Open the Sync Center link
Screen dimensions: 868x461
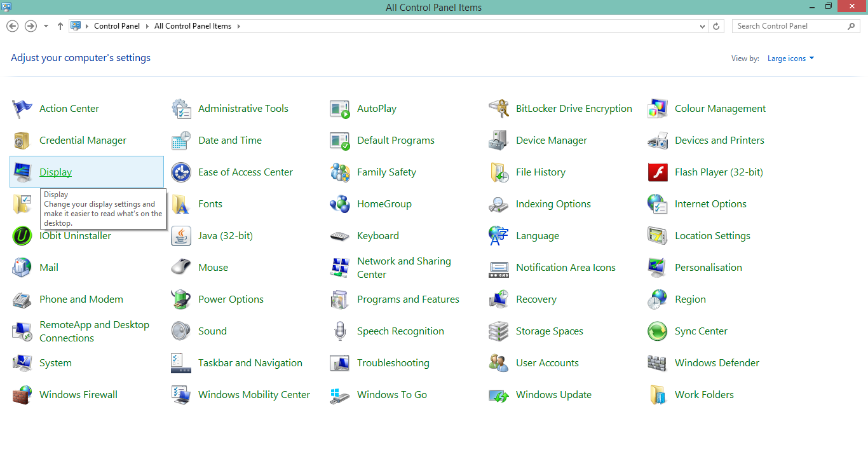point(701,331)
